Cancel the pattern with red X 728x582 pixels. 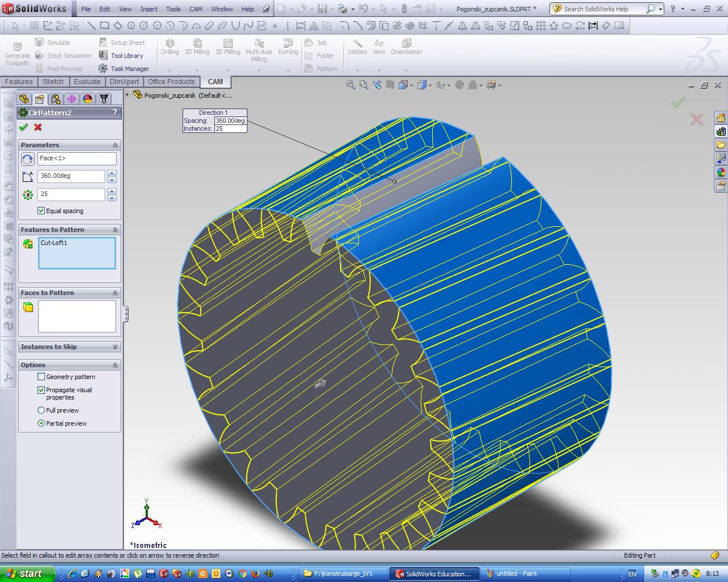pyautogui.click(x=38, y=127)
